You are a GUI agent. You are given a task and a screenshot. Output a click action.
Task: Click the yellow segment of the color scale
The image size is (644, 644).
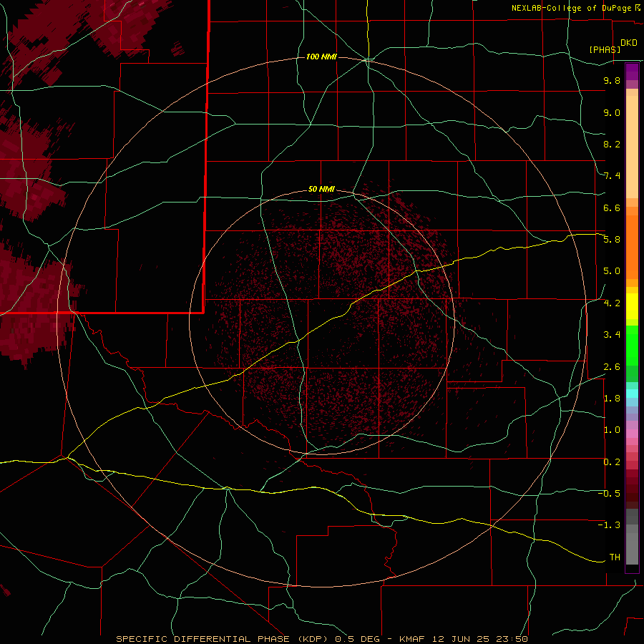pyautogui.click(x=632, y=306)
